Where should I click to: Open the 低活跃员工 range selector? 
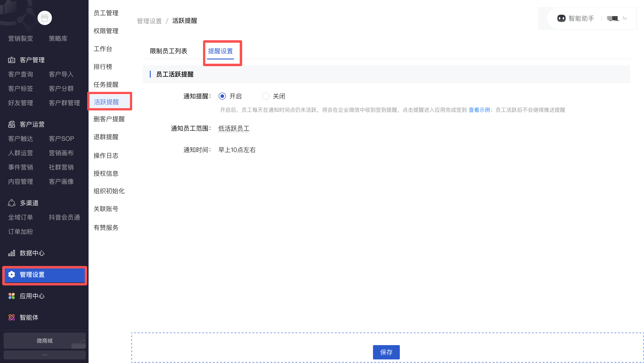pos(233,128)
